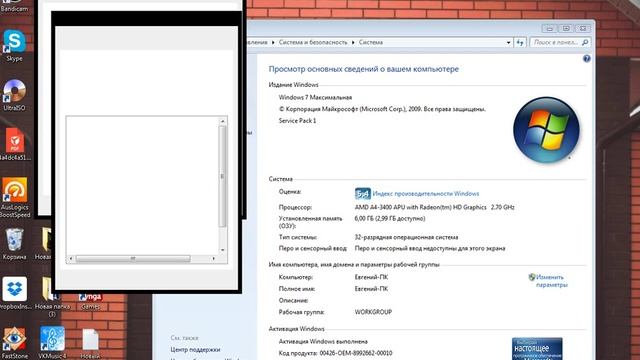Click the scroll down arrow in blank dialog

click(x=222, y=250)
